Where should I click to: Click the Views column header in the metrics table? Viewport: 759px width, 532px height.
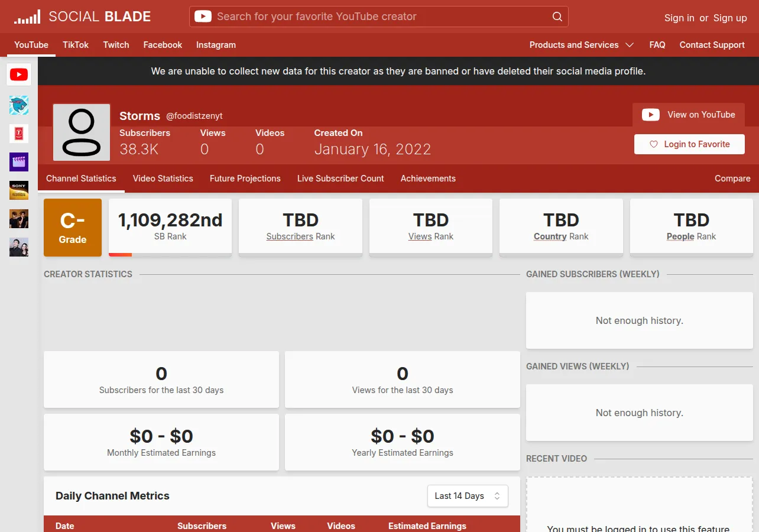tap(283, 526)
